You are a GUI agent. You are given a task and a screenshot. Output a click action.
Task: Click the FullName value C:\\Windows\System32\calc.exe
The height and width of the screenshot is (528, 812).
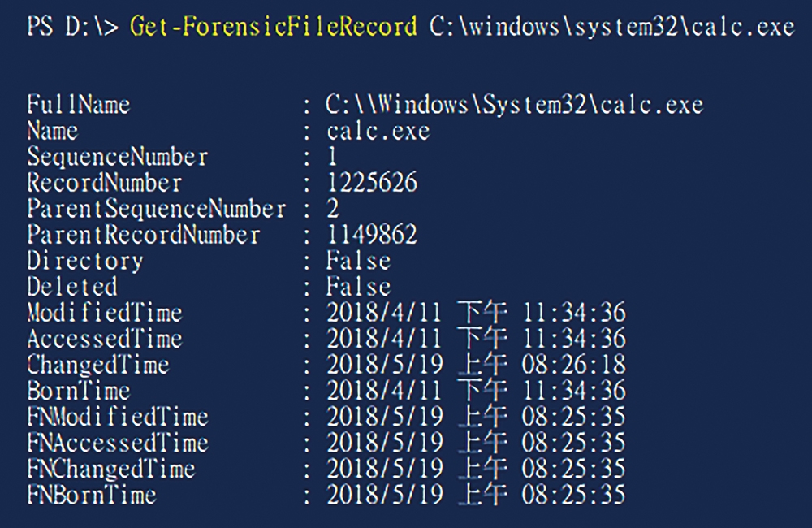click(x=514, y=105)
